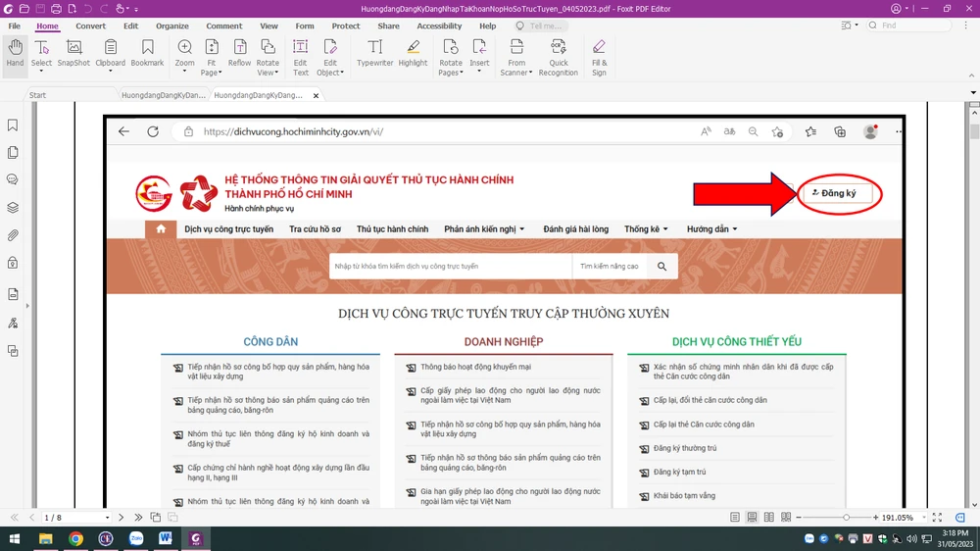Switch to the Start document tab
980x551 pixels.
37,95
